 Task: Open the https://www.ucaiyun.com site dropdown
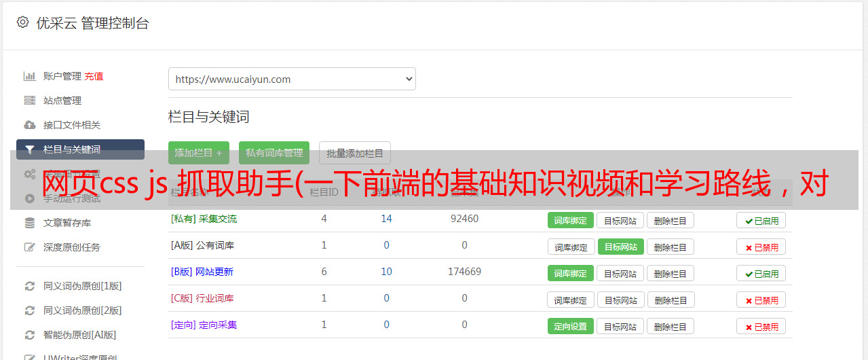pos(292,79)
